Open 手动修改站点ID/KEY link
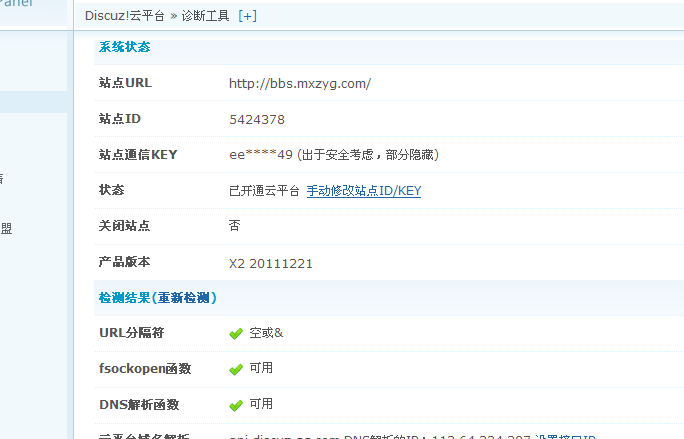 [364, 191]
